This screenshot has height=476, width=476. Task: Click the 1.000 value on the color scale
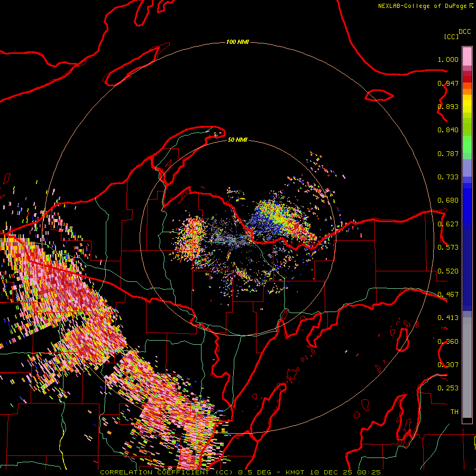click(448, 60)
